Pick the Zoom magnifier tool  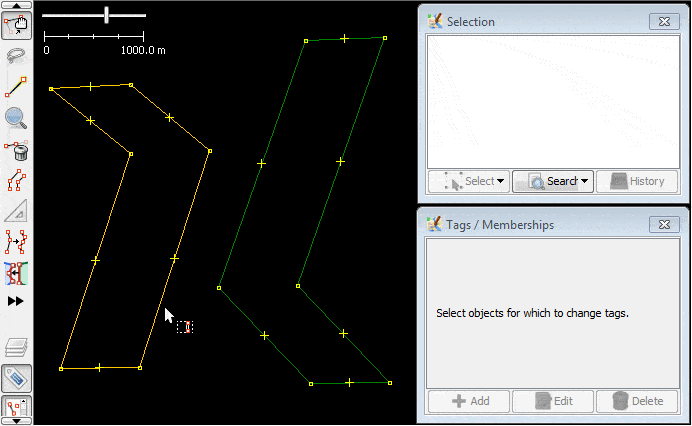[16, 118]
